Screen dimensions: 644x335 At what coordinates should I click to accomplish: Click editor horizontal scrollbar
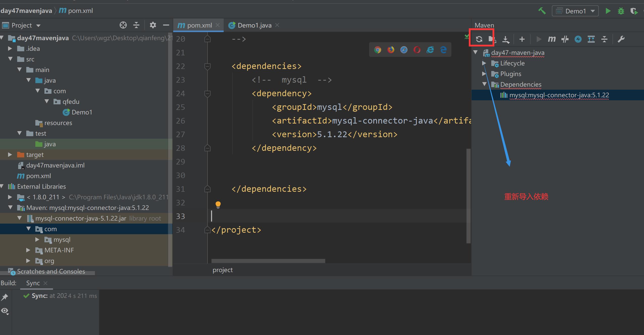click(268, 261)
